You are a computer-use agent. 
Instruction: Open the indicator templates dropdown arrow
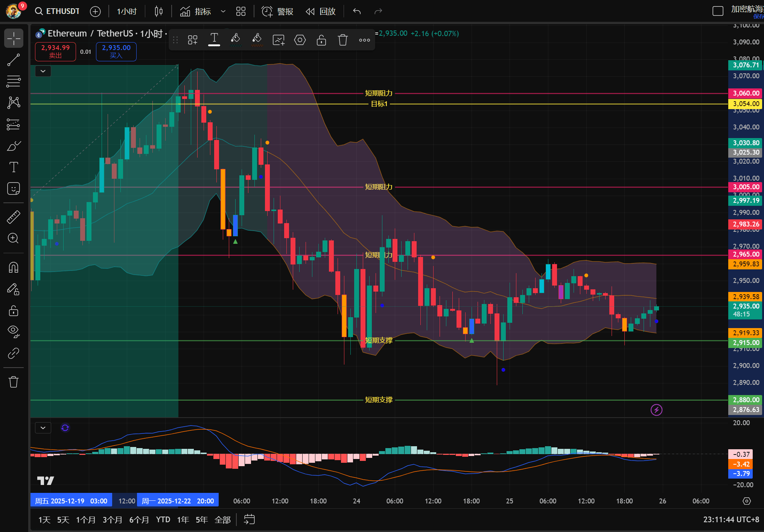tap(223, 11)
